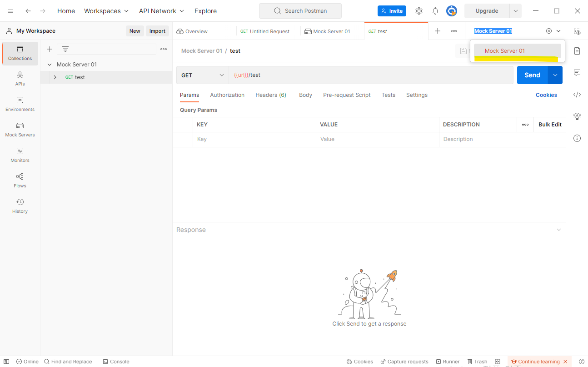
Task: Open two-pane layout icon in status bar
Action: pos(498,362)
